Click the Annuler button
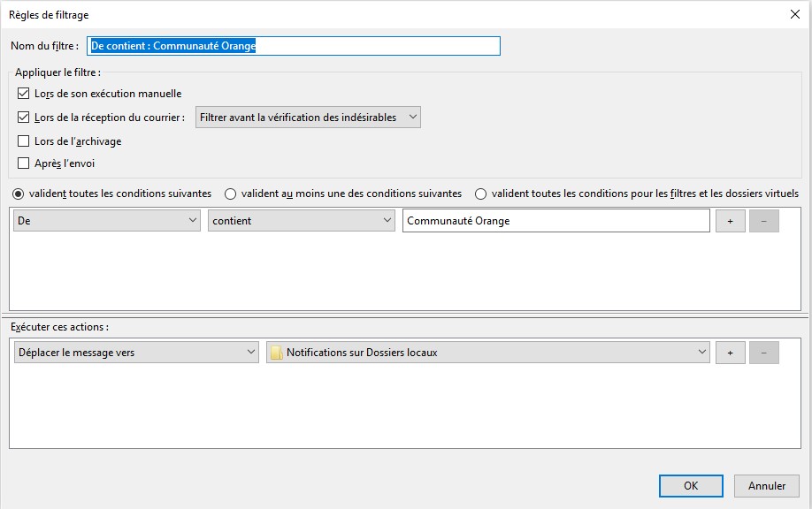812x509 pixels. tap(766, 485)
